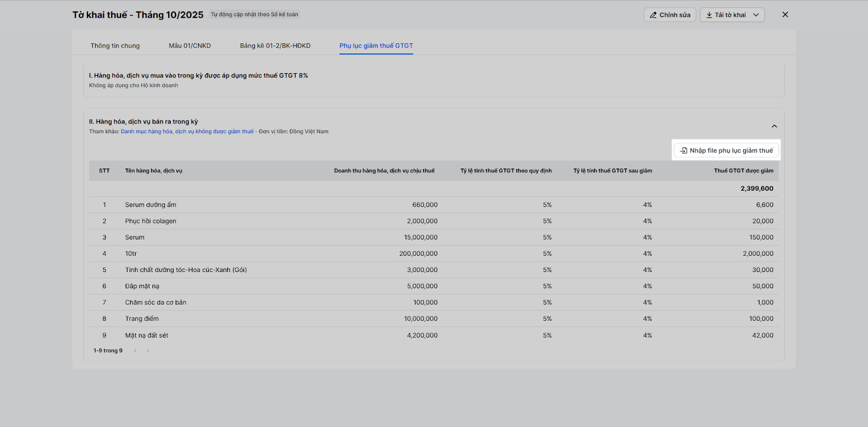This screenshot has height=427, width=868.
Task: Select the Mặt nạ đất sét row
Action: (146, 335)
